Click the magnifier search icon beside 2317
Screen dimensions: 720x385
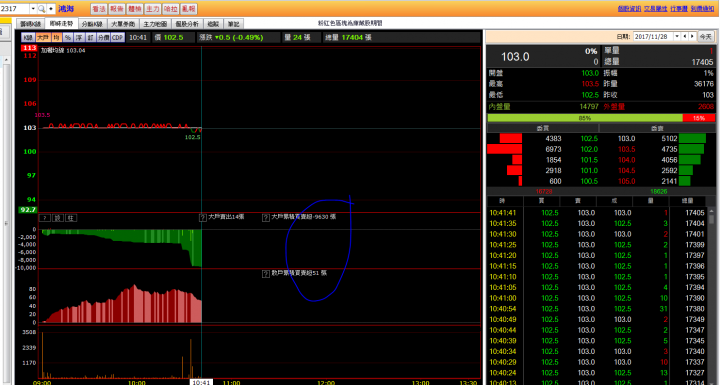click(x=41, y=9)
